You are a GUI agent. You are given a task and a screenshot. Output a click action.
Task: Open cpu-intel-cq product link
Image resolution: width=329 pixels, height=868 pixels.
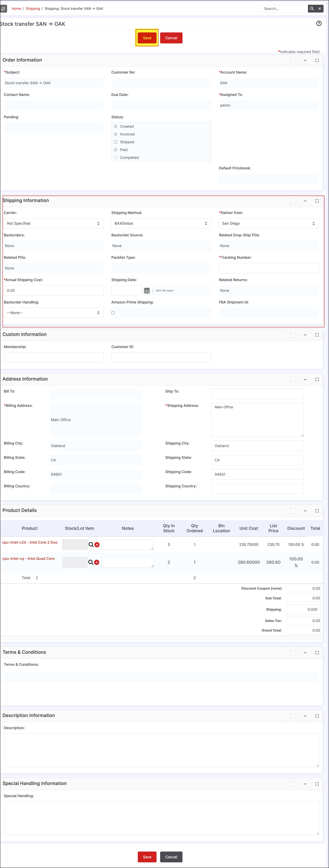pyautogui.click(x=28, y=558)
